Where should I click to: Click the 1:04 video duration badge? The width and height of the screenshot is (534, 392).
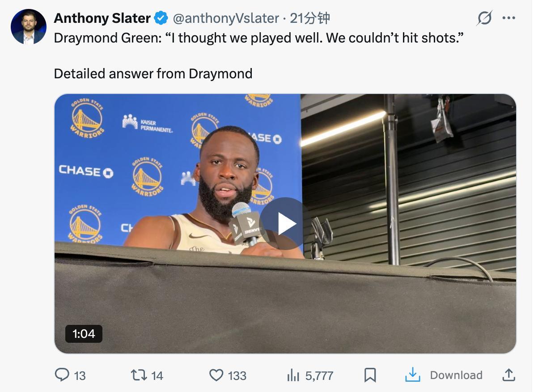click(84, 333)
